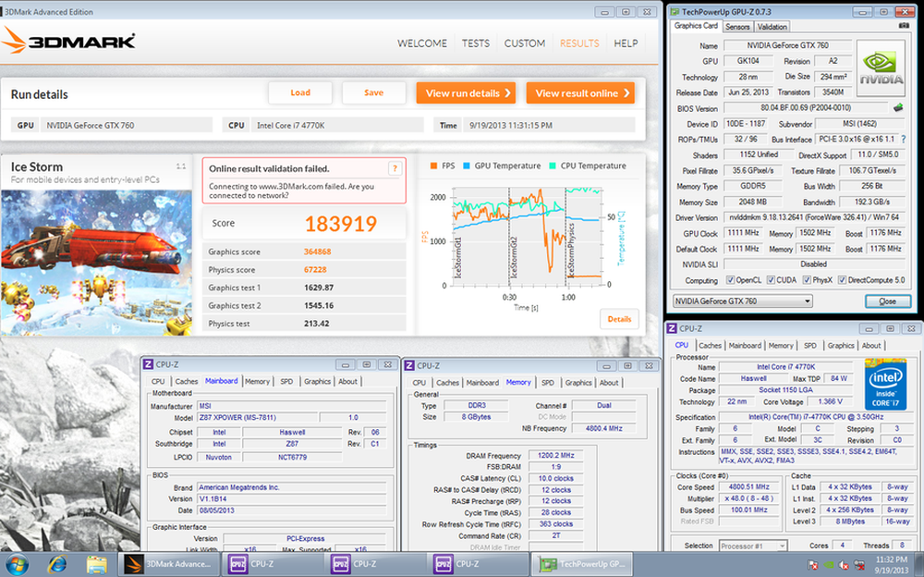Open the Memory tab in the CPU-Z CPU window

(781, 346)
